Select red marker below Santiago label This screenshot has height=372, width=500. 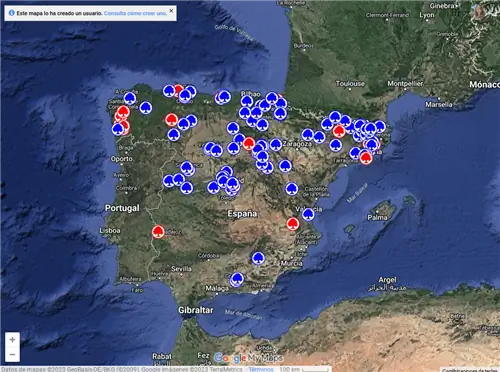click(x=123, y=112)
